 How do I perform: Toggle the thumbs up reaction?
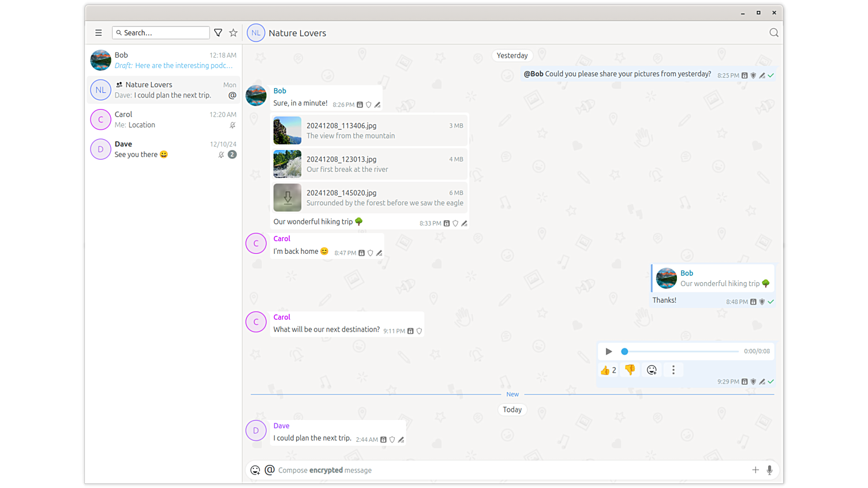pyautogui.click(x=608, y=370)
